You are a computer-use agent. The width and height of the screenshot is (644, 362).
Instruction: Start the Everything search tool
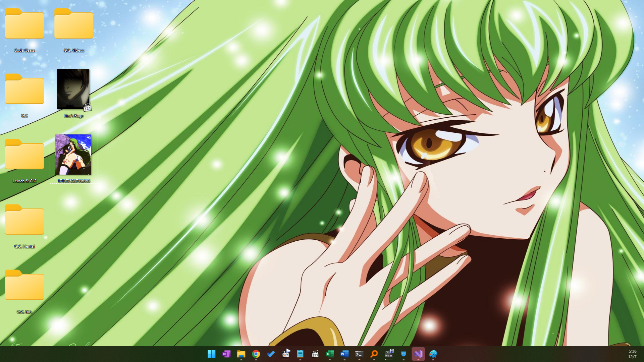[x=374, y=354]
